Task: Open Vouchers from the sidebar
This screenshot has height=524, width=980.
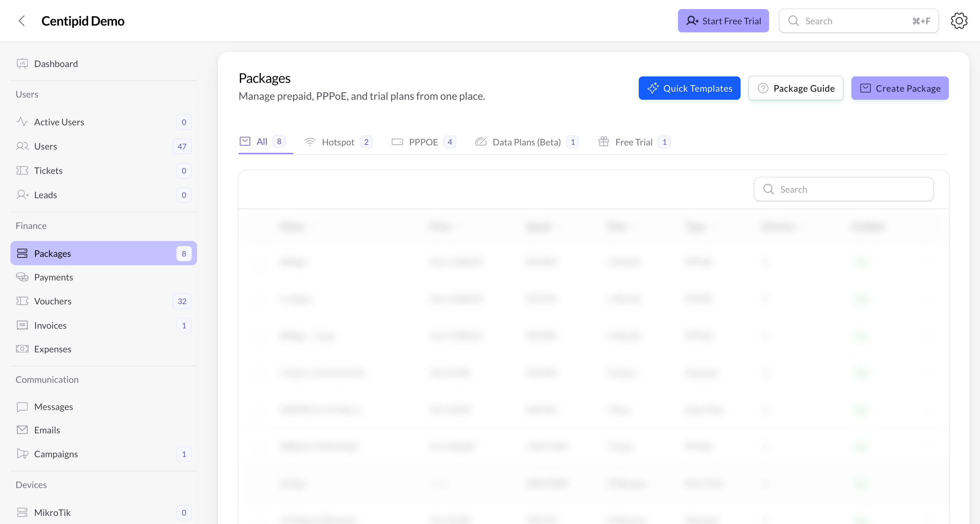Action: pyautogui.click(x=53, y=301)
